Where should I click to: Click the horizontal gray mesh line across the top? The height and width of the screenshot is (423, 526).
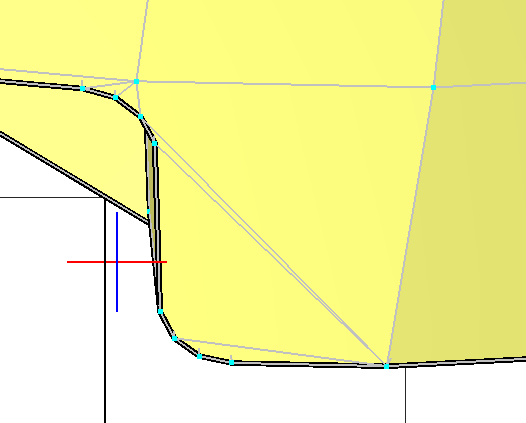(285, 85)
